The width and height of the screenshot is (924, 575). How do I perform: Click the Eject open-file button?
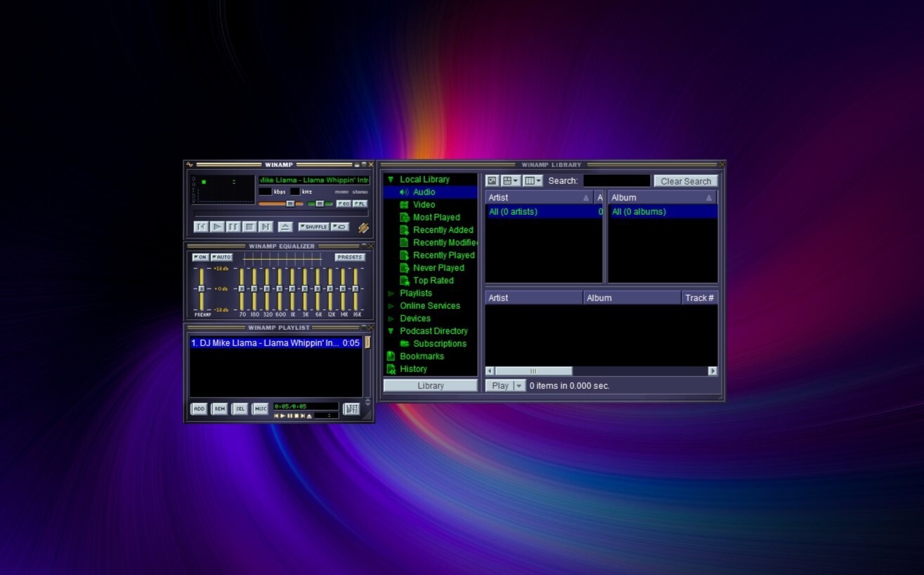(285, 227)
